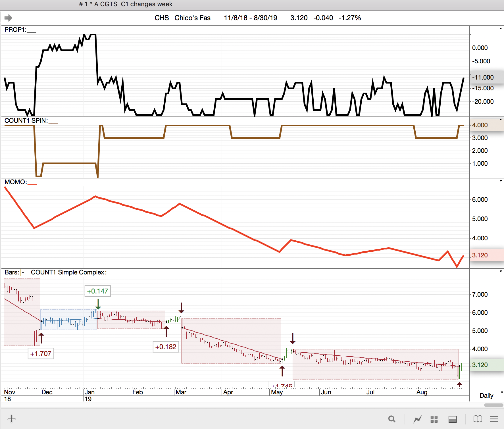
Task: Expand the MOMO pane options triangle
Action: [501, 181]
